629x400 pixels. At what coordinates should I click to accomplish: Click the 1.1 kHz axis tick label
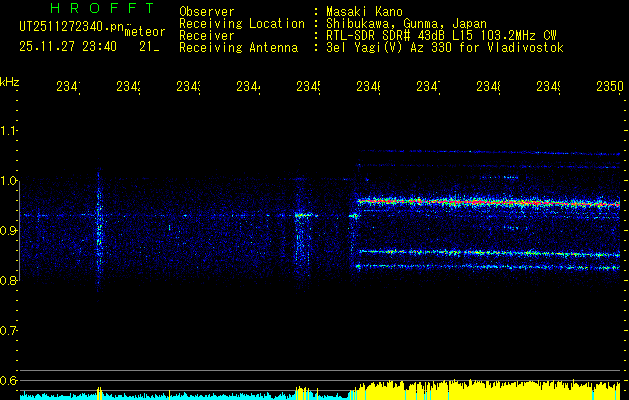pyautogui.click(x=8, y=131)
